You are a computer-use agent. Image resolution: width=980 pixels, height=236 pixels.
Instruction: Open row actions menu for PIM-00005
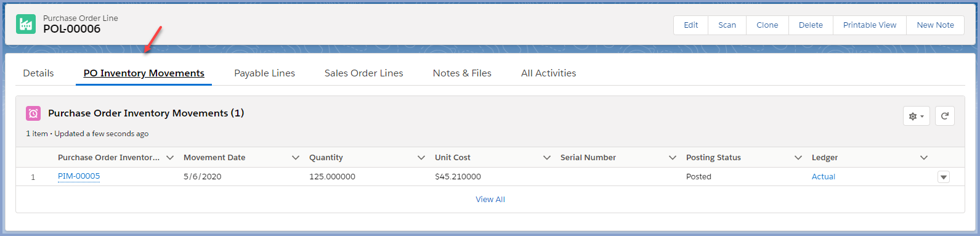944,177
